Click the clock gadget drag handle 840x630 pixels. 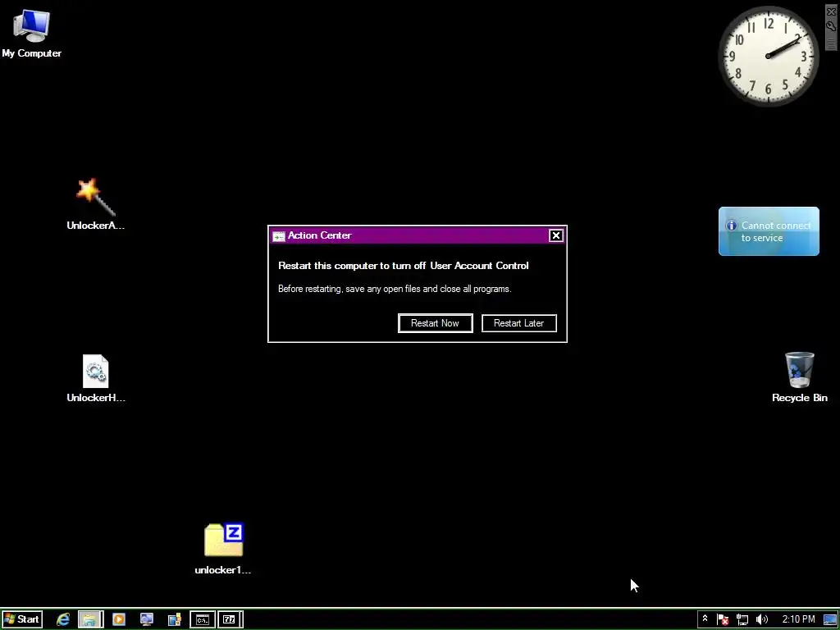831,43
